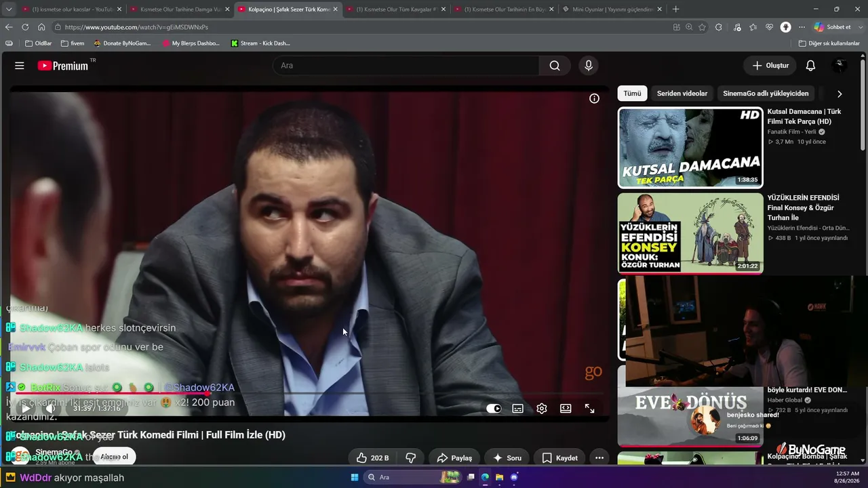This screenshot has height=488, width=868.
Task: Open the account avatar menu
Action: point(840,66)
